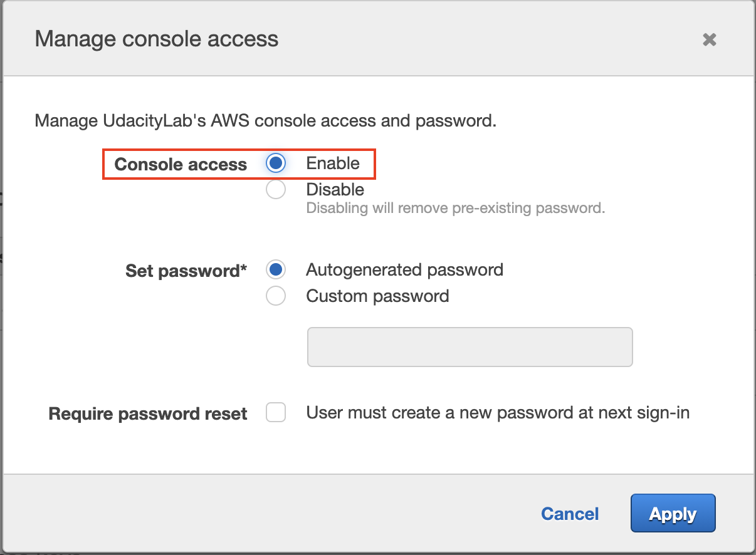Tick the Require password reset checkbox

(x=276, y=413)
